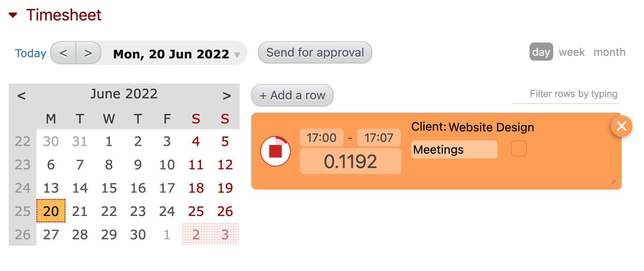This screenshot has width=644, height=271.
Task: Jump to the next day
Action: (x=88, y=53)
